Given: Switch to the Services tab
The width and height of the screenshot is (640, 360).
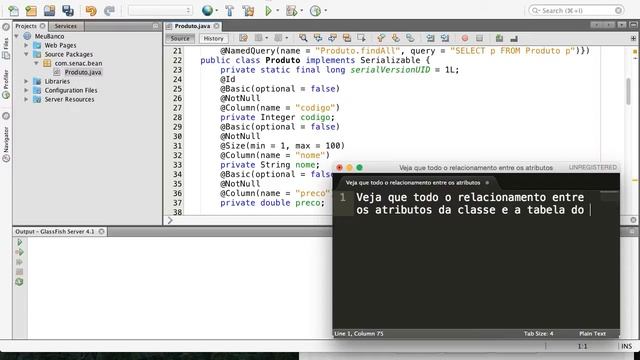Looking at the screenshot, I should (x=66, y=26).
